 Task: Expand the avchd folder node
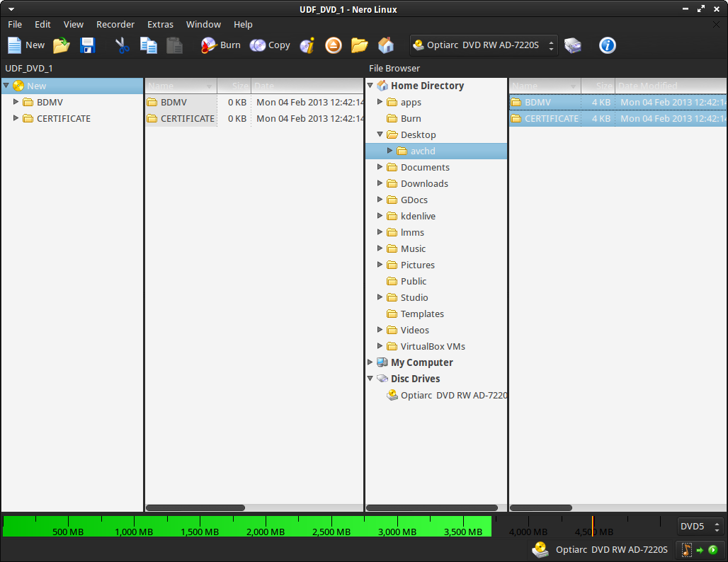[390, 150]
